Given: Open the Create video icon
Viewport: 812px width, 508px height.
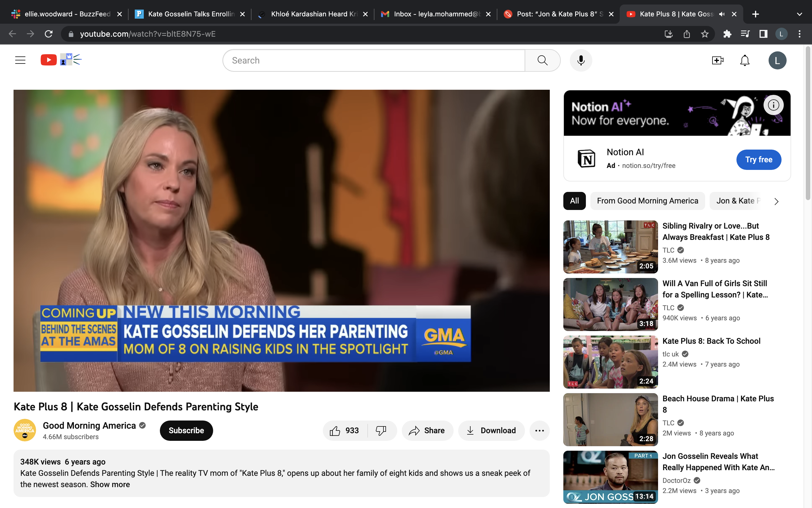Looking at the screenshot, I should coord(718,60).
